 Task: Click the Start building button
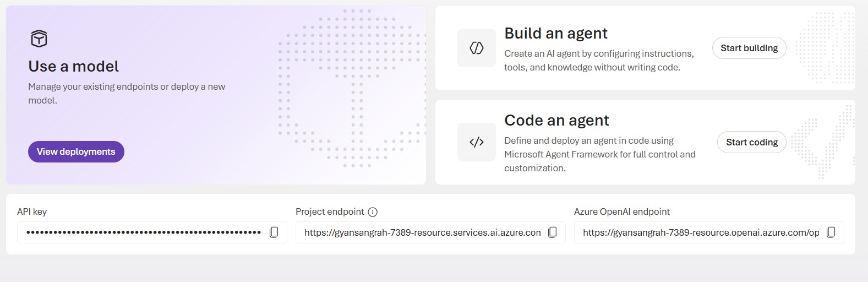(x=749, y=48)
